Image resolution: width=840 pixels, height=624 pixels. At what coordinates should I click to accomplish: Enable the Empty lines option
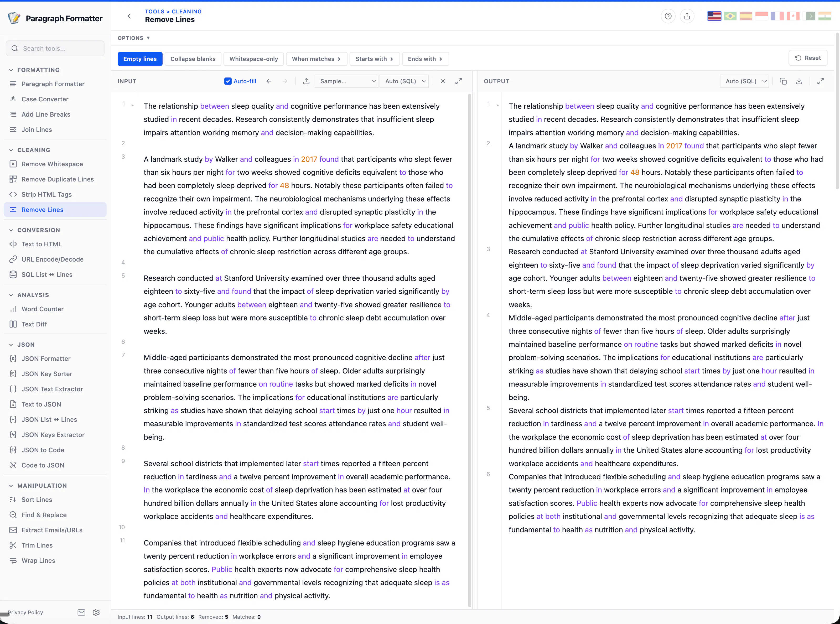click(x=140, y=59)
